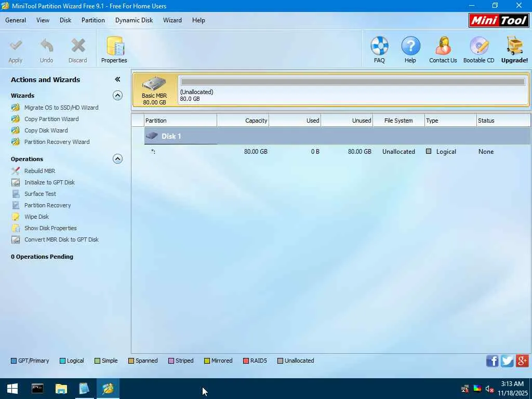532x399 pixels.
Task: Open Command Prompt from the taskbar
Action: (x=37, y=389)
